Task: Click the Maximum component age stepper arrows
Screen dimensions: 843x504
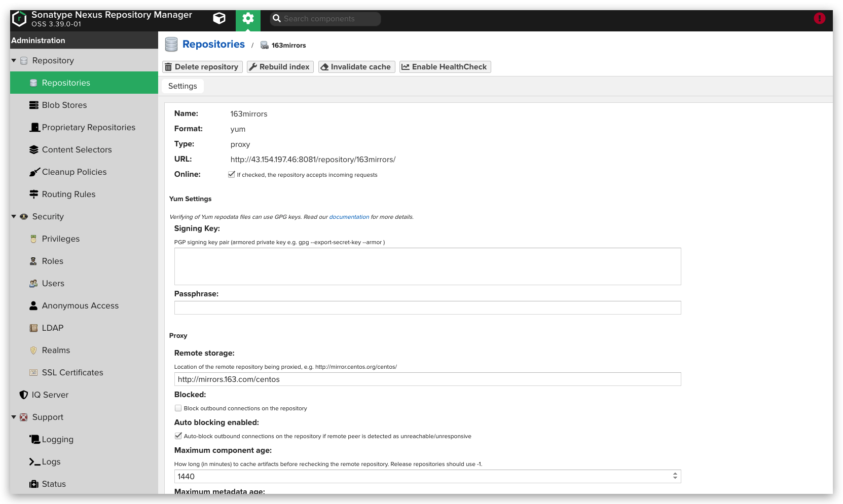Action: tap(675, 476)
